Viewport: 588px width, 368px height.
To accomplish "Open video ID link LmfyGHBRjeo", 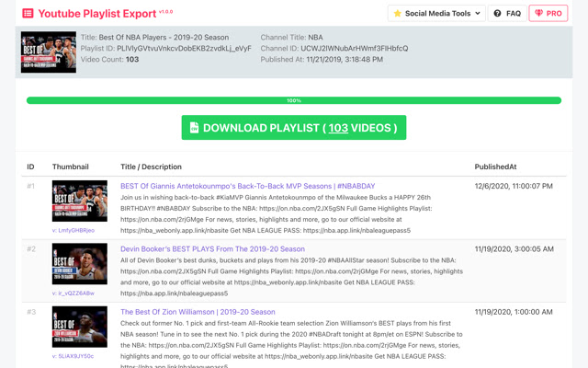I will click(73, 230).
